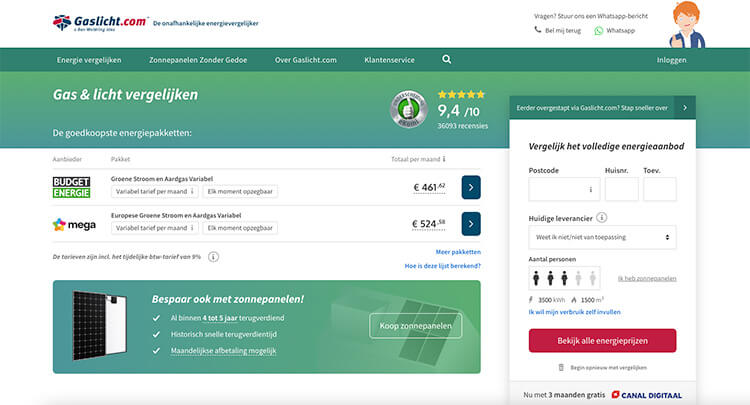Open Zonnepanelen Zonder Gedoe menu item
Image resolution: width=750 pixels, height=405 pixels.
[x=197, y=60]
